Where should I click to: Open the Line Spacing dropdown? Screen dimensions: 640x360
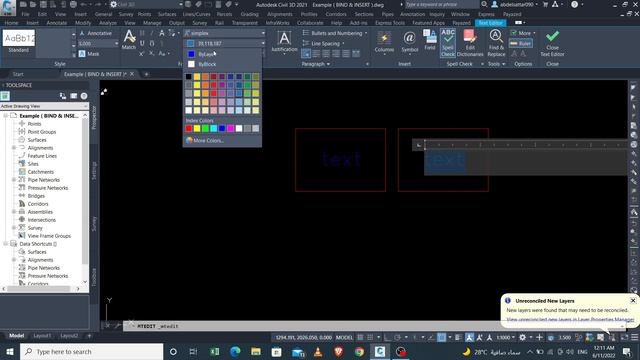tap(324, 43)
